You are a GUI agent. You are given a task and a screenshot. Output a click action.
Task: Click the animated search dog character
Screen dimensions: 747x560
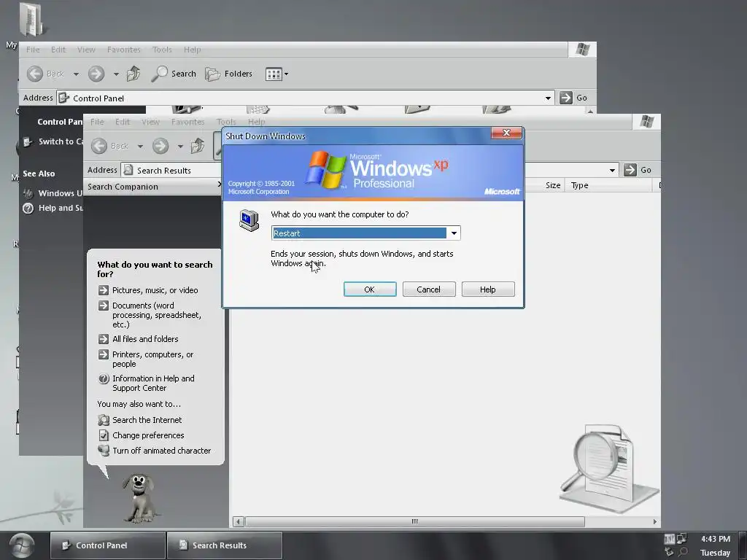pyautogui.click(x=139, y=497)
